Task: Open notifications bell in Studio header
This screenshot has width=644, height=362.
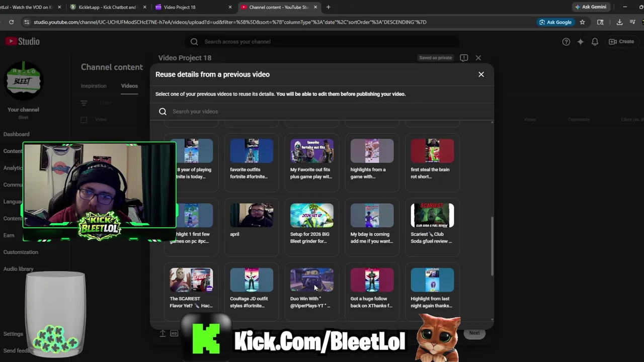Action: (x=595, y=42)
